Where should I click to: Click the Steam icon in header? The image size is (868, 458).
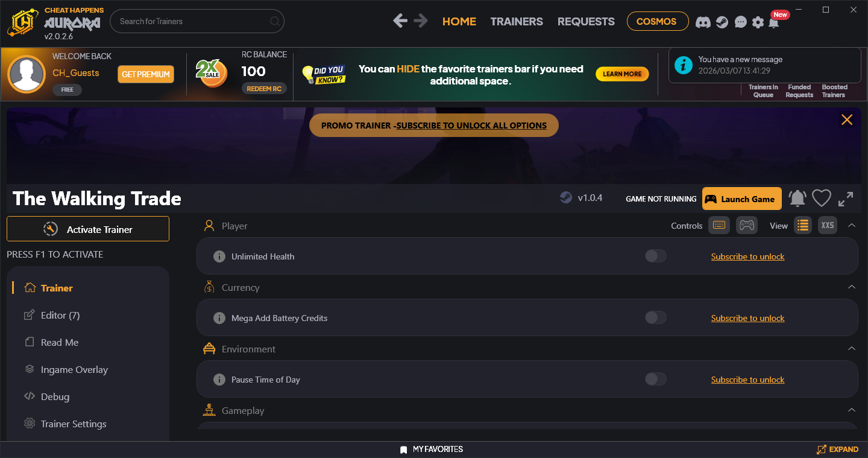pos(722,22)
